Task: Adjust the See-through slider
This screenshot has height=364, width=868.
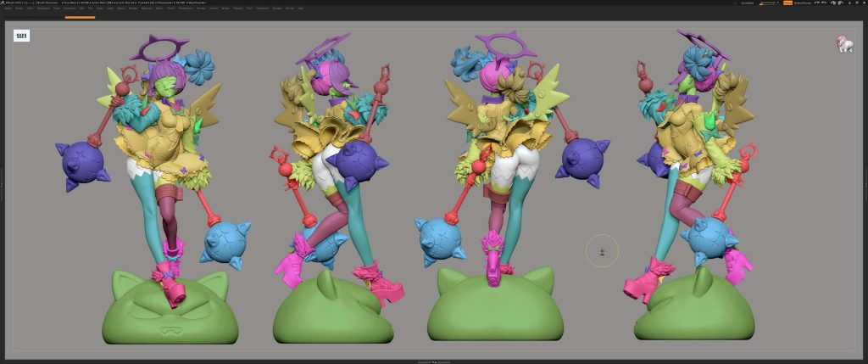Action: (x=769, y=3)
